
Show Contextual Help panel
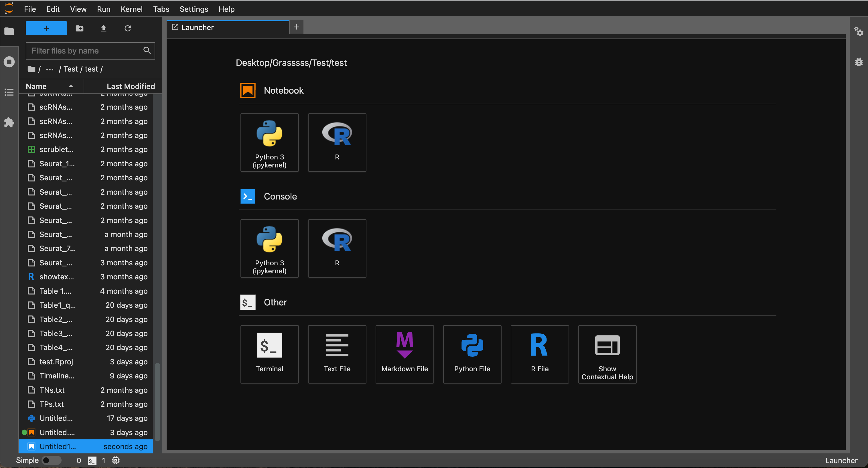click(607, 354)
